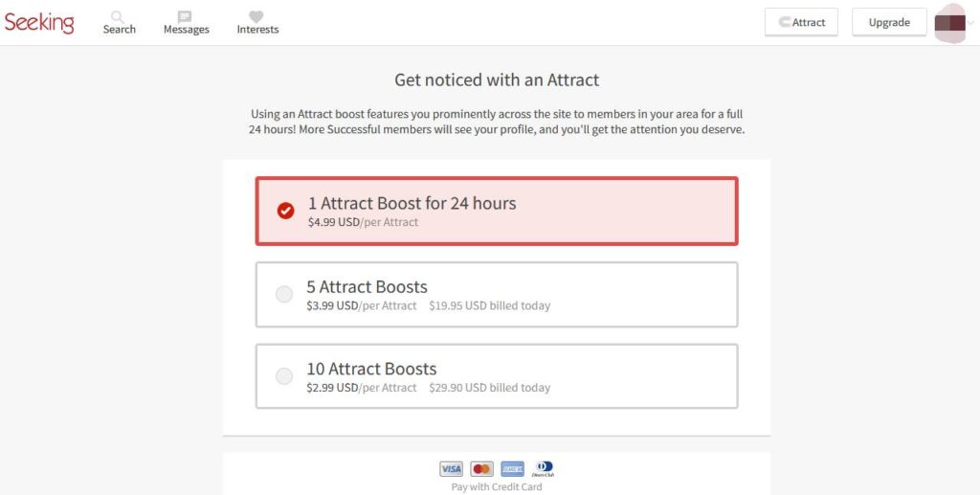
Task: Open the Search menu label
Action: [x=120, y=30]
